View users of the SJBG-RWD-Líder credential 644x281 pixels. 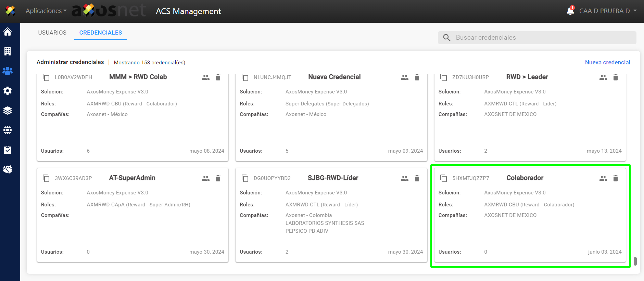pyautogui.click(x=404, y=178)
